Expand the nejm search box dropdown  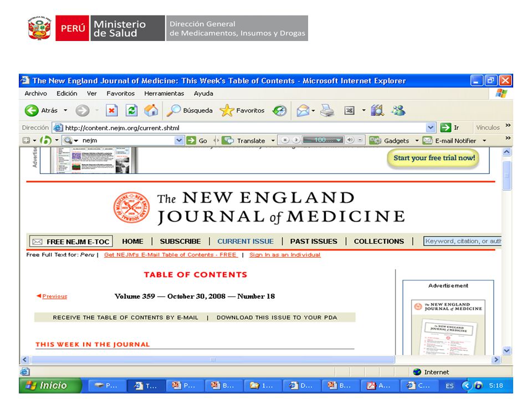[x=179, y=140]
